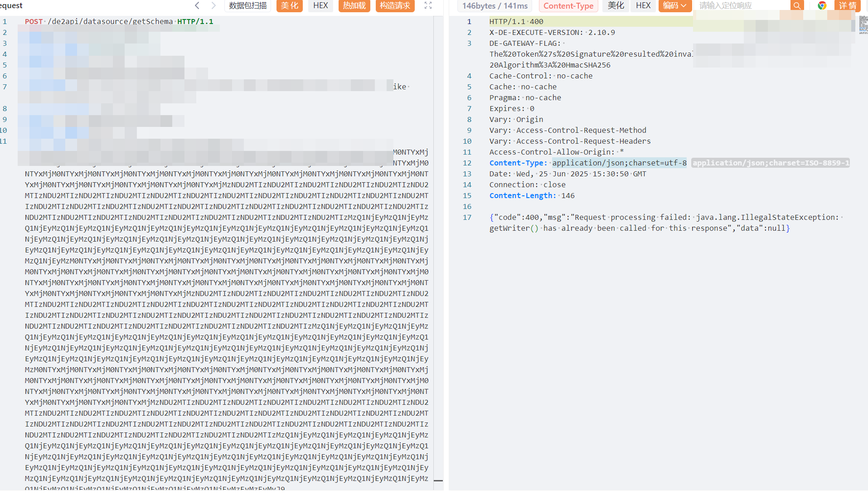Viewport: 868px width, 495px height.
Task: Click the 146bytes / 141ms response badge
Action: [x=495, y=6]
